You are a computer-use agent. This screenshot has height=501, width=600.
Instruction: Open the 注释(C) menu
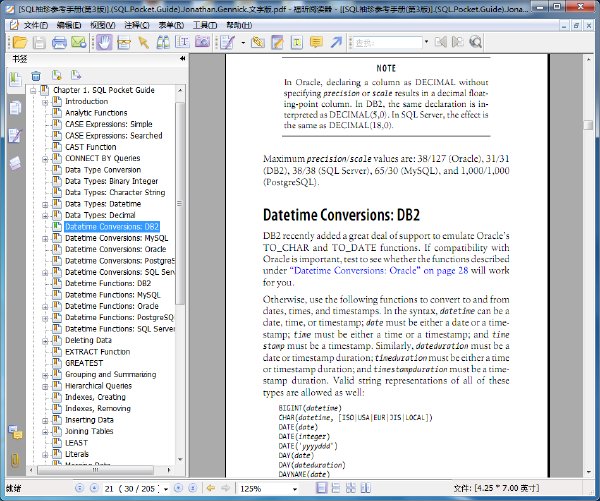(137, 25)
